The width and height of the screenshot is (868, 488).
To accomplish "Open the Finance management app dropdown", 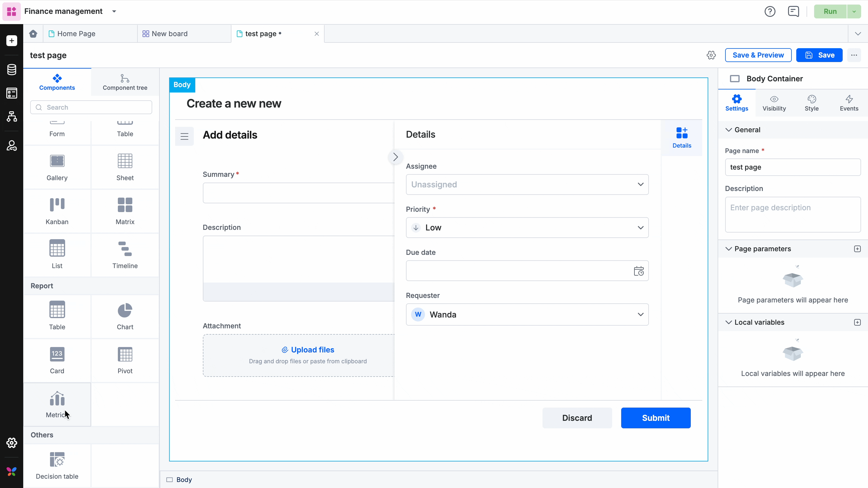I will (114, 11).
